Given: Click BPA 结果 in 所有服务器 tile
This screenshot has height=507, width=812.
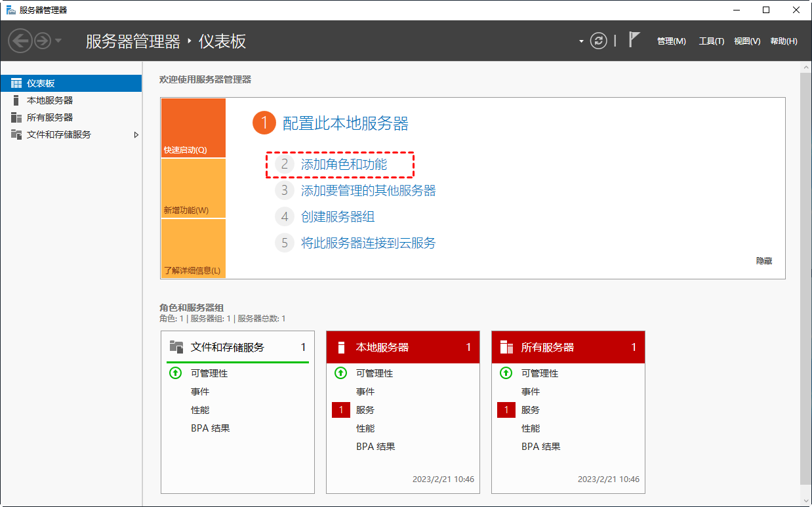Looking at the screenshot, I should point(540,447).
